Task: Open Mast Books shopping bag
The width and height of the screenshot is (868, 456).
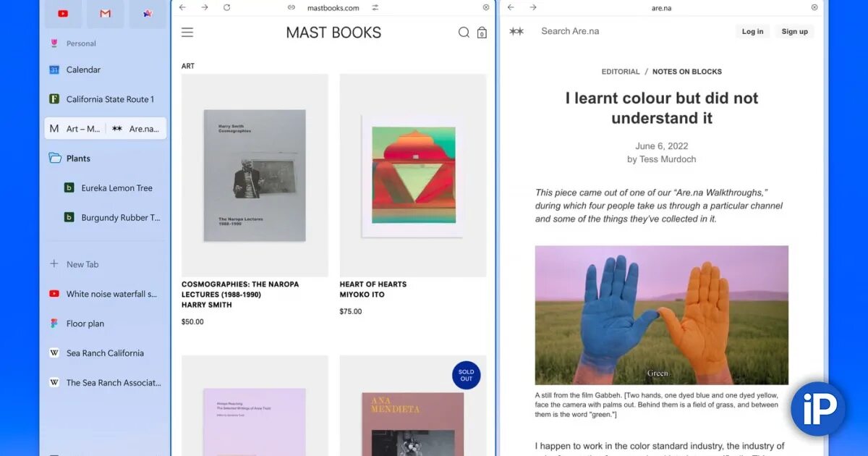Action: (482, 33)
